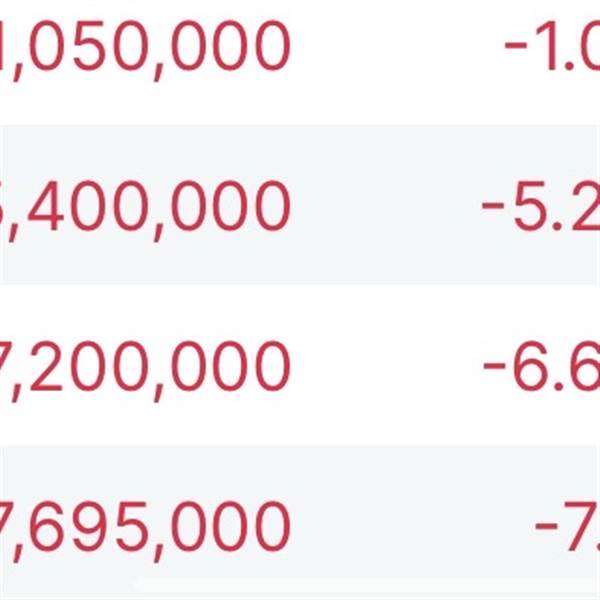Click empty space between 7,200,000 and -6.6

(x=385, y=366)
